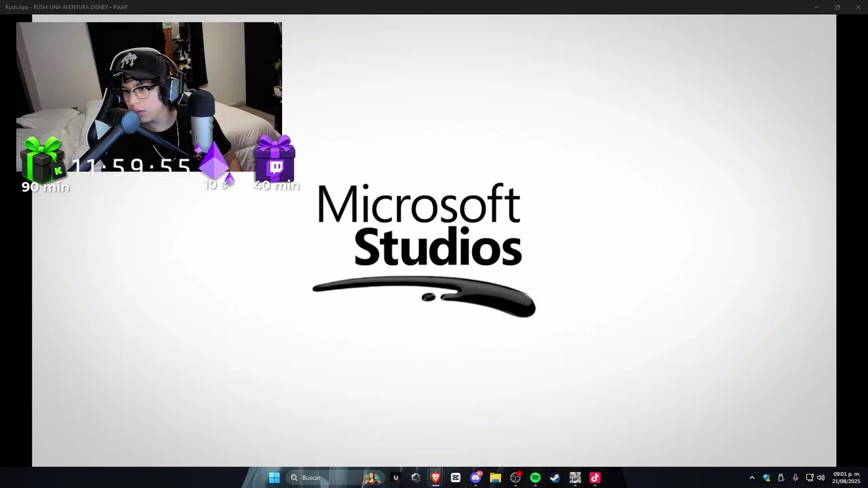
Task: Open Discord from the taskbar
Action: click(475, 478)
